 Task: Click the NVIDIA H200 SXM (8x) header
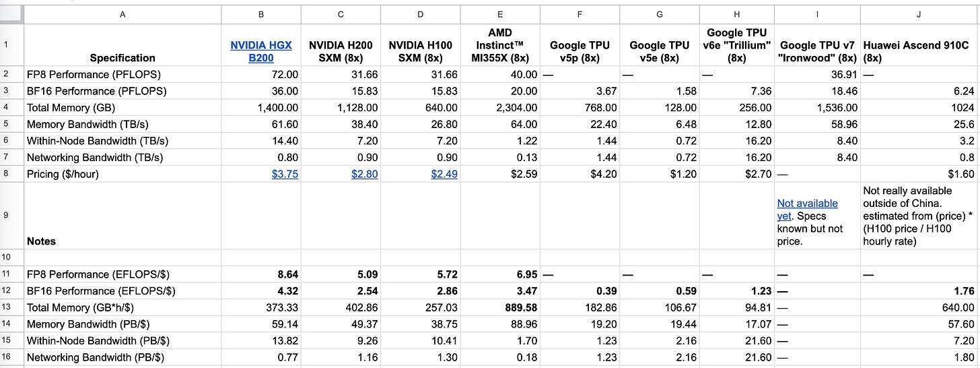click(x=341, y=45)
